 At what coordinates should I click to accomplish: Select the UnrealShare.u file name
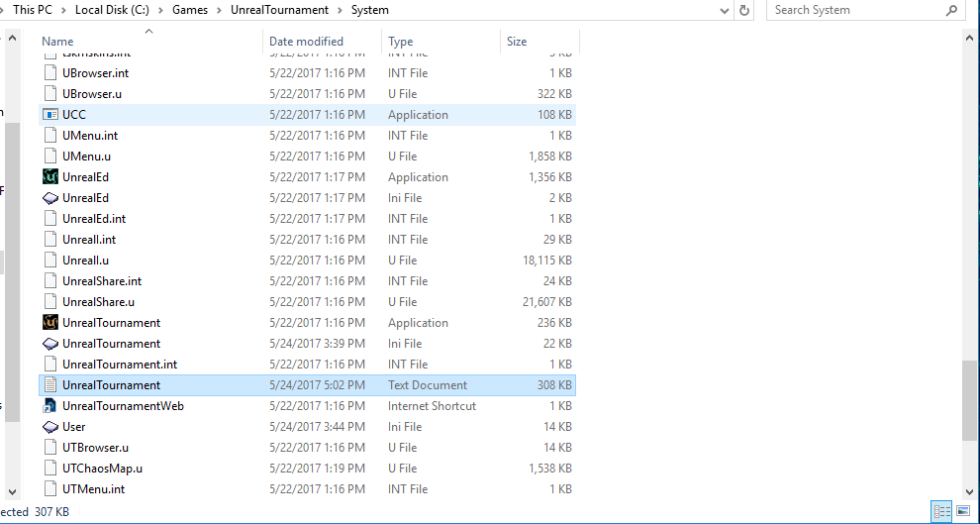pos(98,302)
